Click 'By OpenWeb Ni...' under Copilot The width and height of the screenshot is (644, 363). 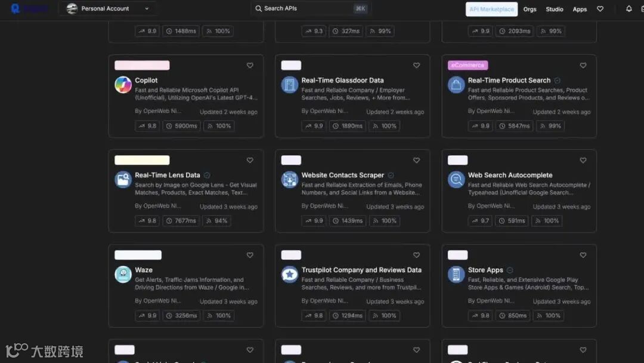click(157, 111)
